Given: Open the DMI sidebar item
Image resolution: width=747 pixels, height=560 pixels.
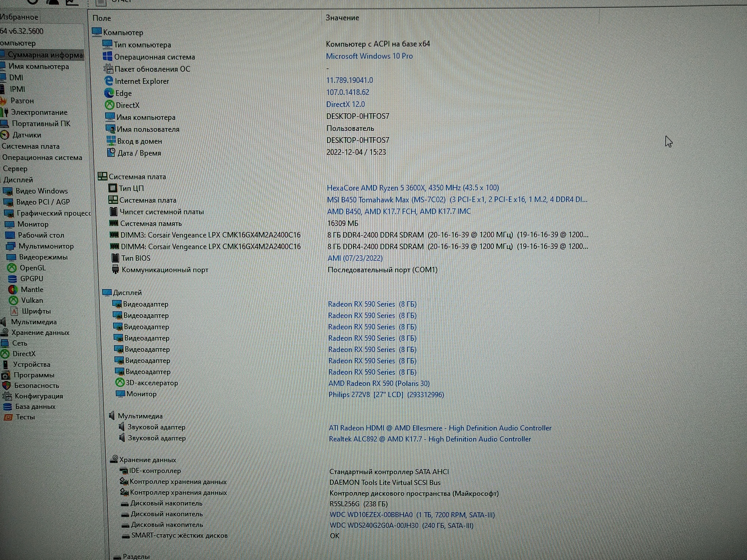Looking at the screenshot, I should pyautogui.click(x=16, y=78).
